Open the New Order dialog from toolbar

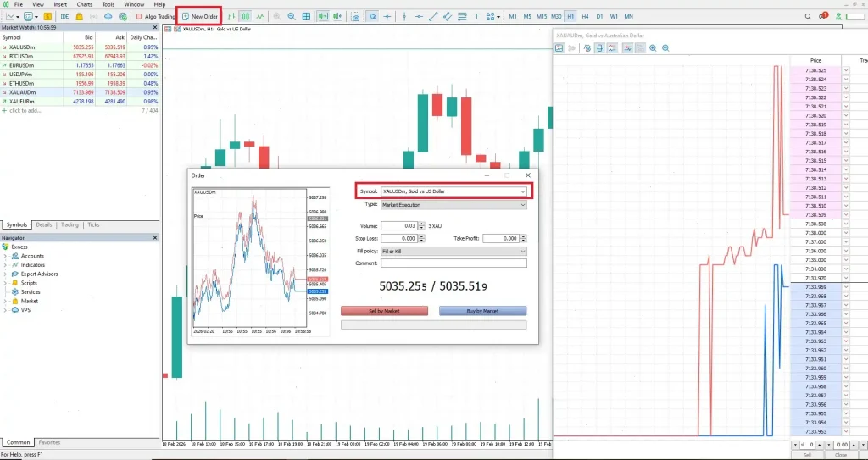point(200,17)
